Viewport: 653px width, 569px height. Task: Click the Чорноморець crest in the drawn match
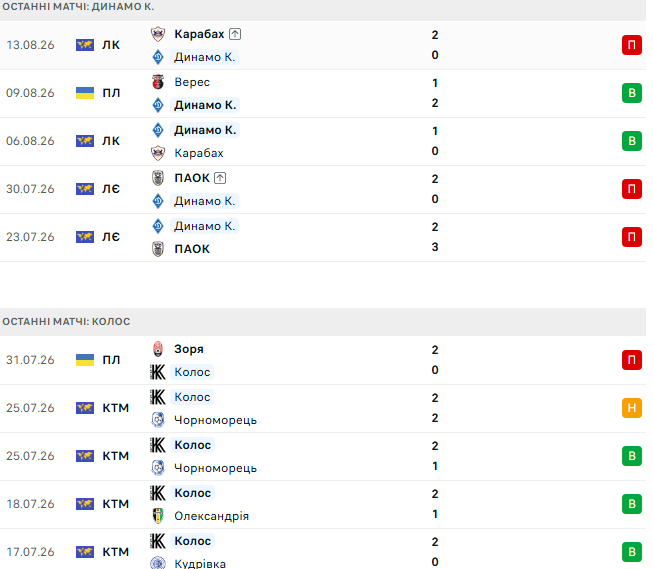158,420
